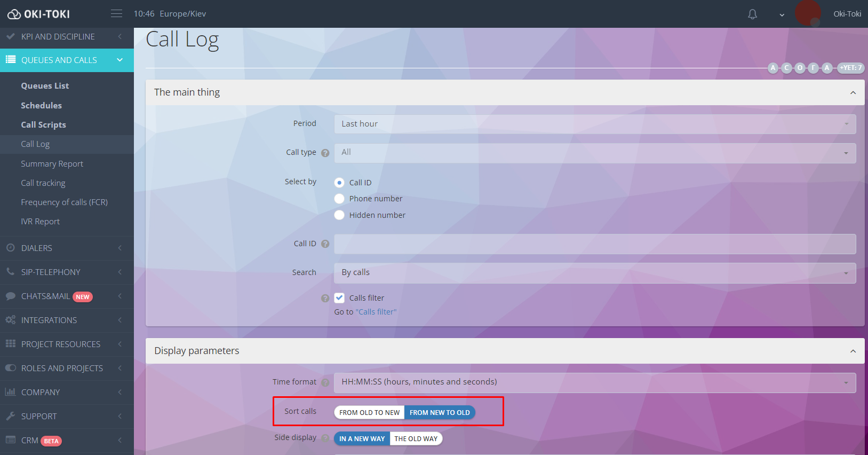The height and width of the screenshot is (455, 868).
Task: Open Summary Report in the sidebar
Action: 52,164
